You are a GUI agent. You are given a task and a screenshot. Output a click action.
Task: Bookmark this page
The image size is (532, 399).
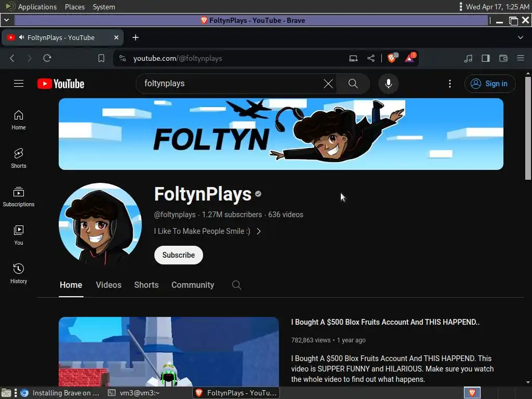(x=101, y=58)
